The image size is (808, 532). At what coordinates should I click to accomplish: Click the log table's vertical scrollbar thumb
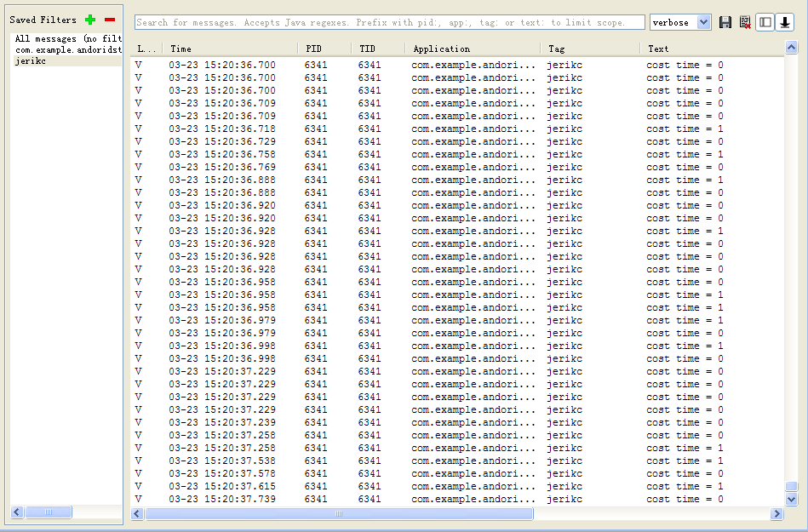click(x=792, y=486)
